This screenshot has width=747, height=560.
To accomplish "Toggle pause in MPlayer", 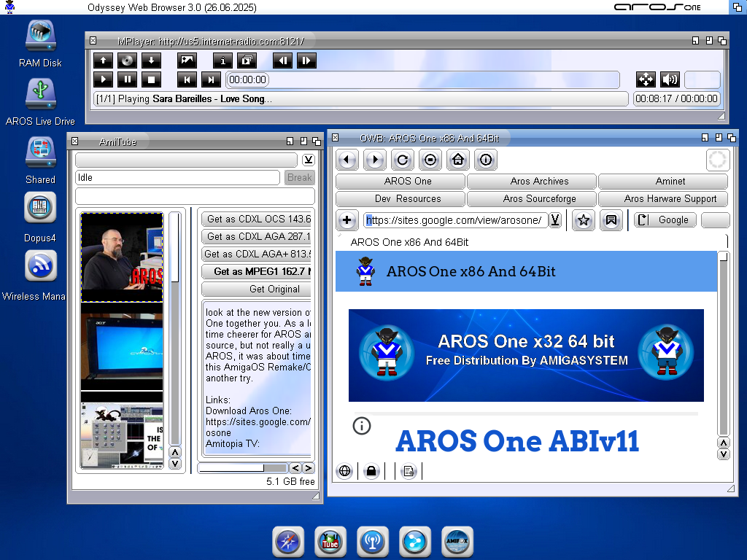I will pos(127,79).
